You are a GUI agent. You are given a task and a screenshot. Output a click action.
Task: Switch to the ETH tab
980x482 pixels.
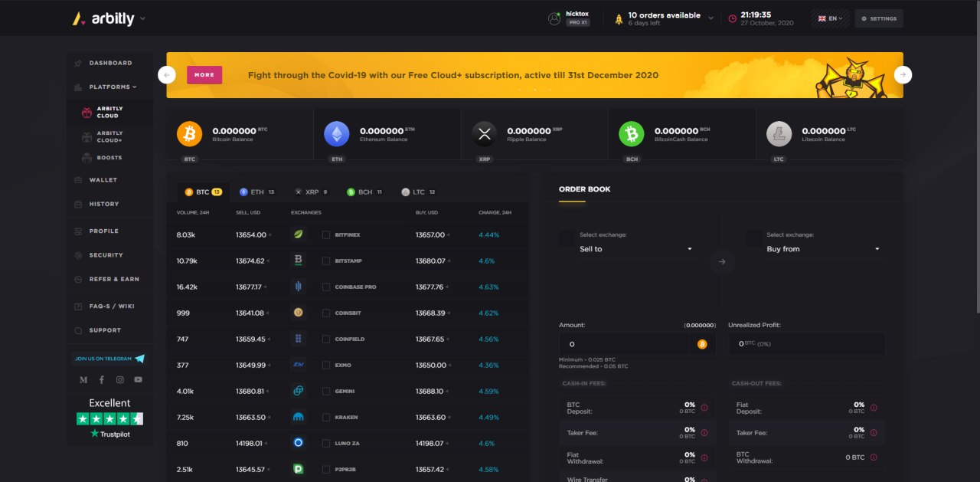coord(256,192)
